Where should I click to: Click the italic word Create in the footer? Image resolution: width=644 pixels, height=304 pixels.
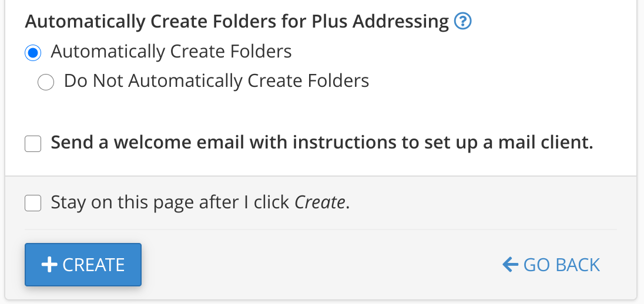[x=320, y=202]
